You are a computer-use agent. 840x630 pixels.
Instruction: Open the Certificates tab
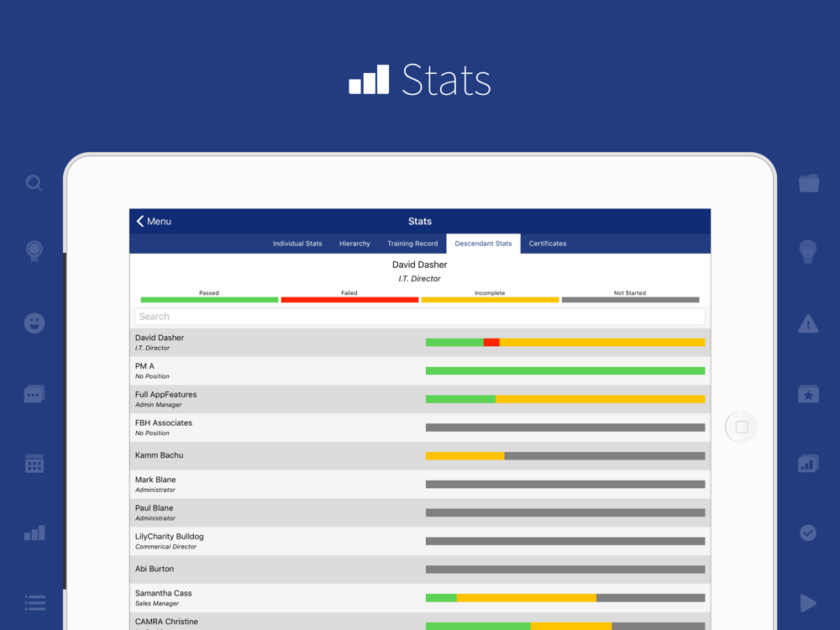(548, 244)
